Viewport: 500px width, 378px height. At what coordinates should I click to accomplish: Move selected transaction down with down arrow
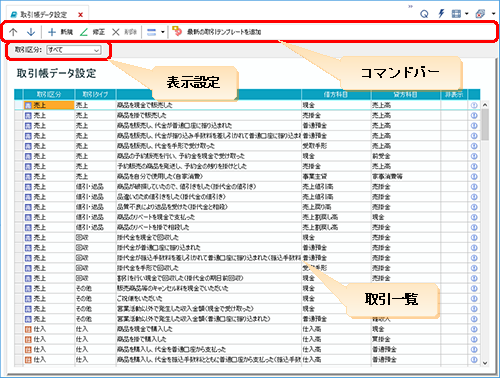tap(31, 32)
